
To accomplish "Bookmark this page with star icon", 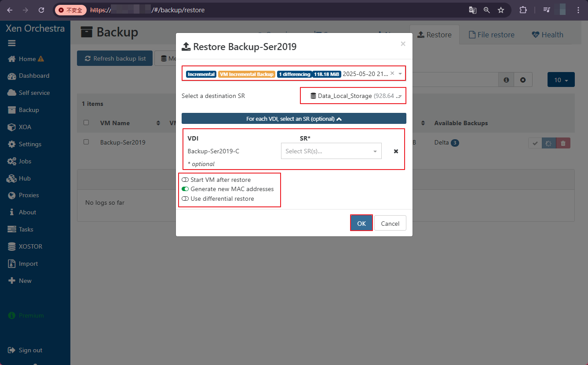I will coord(501,10).
